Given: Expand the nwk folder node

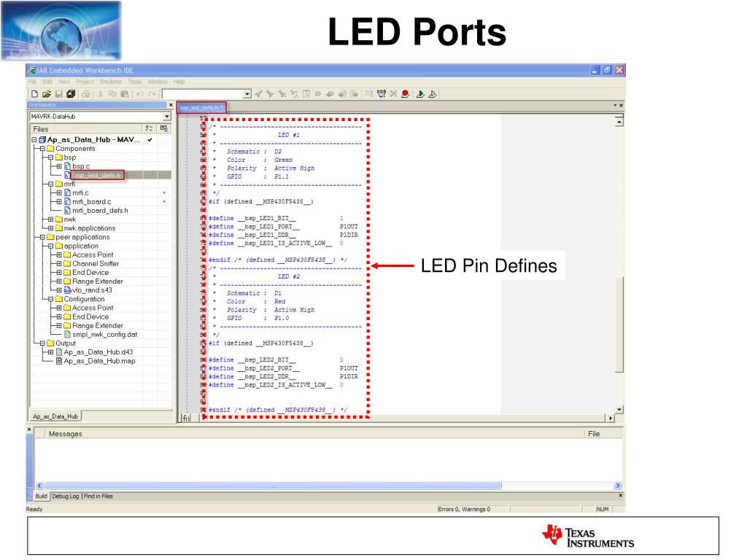Looking at the screenshot, I should [x=51, y=219].
